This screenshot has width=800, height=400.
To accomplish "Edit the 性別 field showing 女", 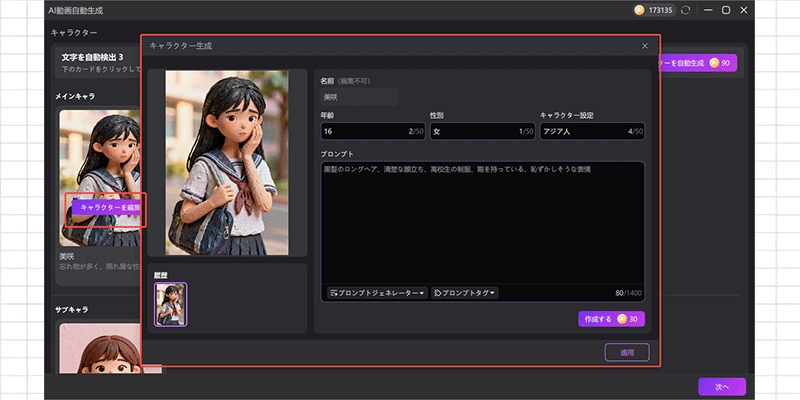I will pos(483,131).
